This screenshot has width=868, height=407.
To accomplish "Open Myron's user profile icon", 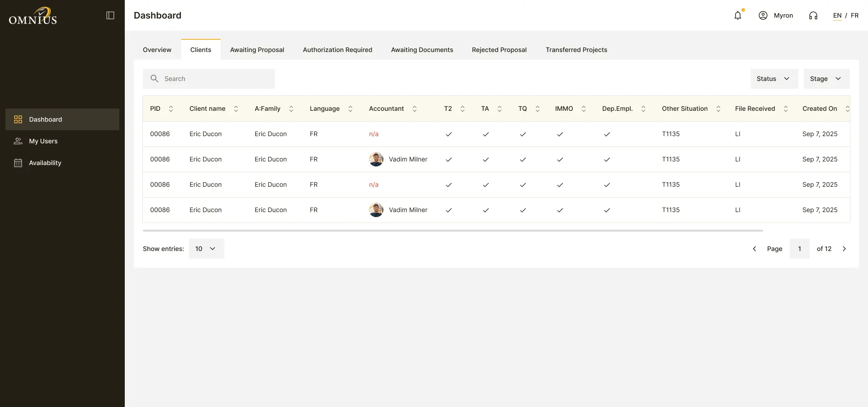I will (763, 15).
